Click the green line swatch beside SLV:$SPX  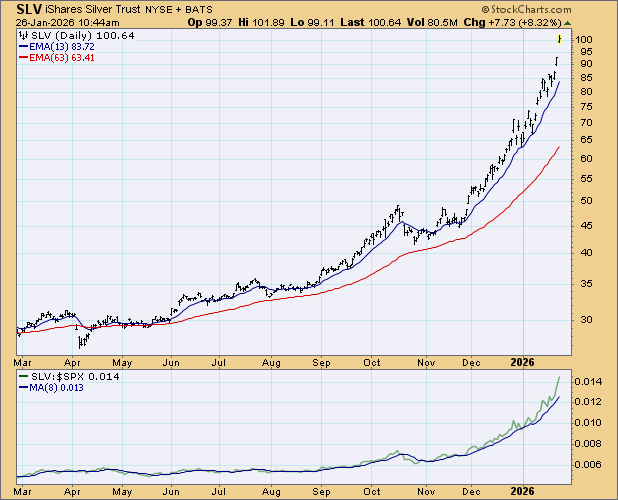coord(23,376)
